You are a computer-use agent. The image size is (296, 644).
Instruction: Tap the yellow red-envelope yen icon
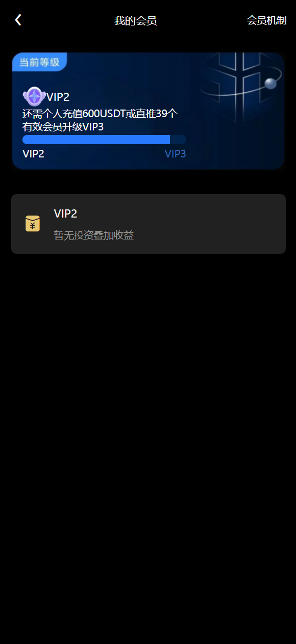(33, 224)
